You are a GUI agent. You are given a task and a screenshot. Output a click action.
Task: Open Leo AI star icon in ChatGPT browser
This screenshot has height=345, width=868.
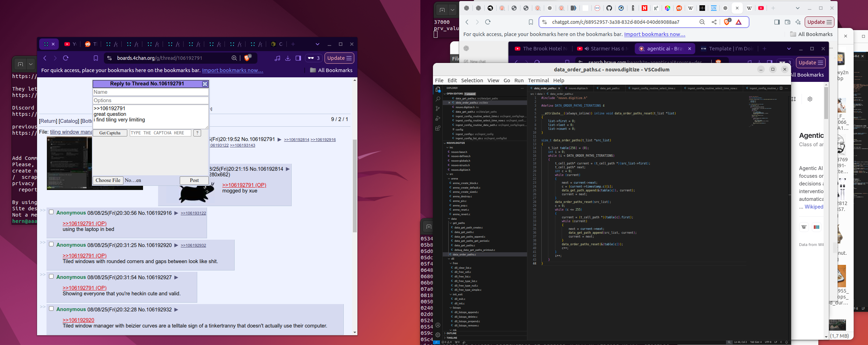[798, 22]
